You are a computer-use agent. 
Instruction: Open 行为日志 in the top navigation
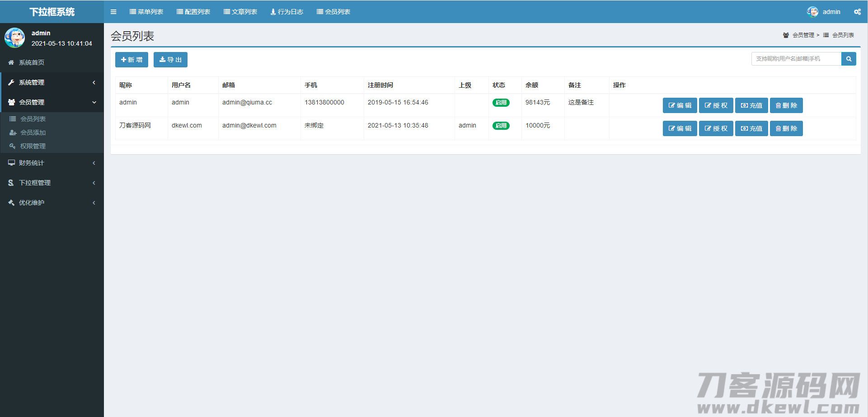(x=287, y=12)
